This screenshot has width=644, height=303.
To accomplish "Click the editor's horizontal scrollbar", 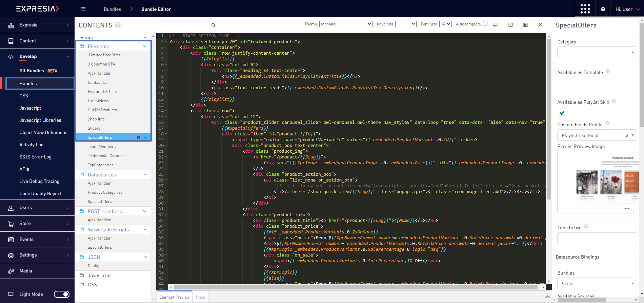I will click(x=356, y=287).
